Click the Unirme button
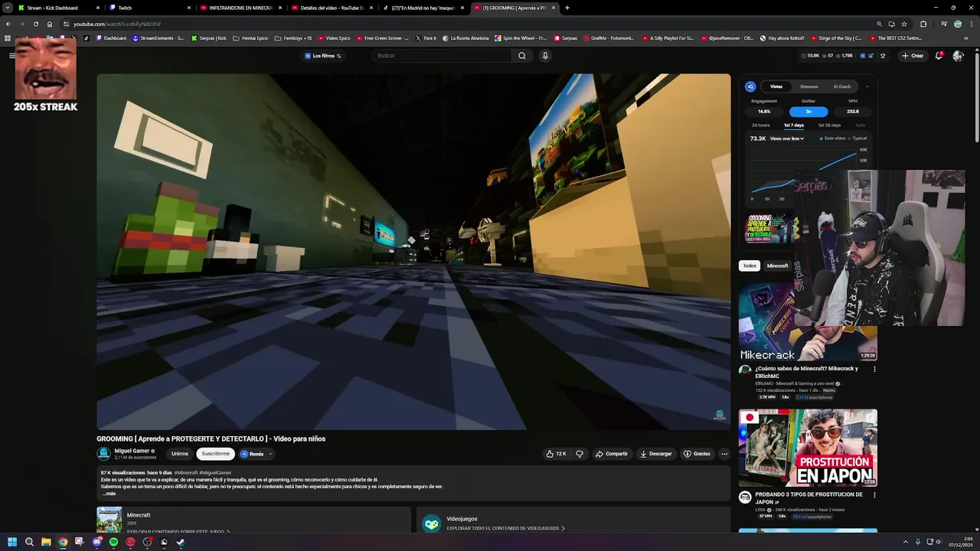The width and height of the screenshot is (980, 551). [180, 454]
